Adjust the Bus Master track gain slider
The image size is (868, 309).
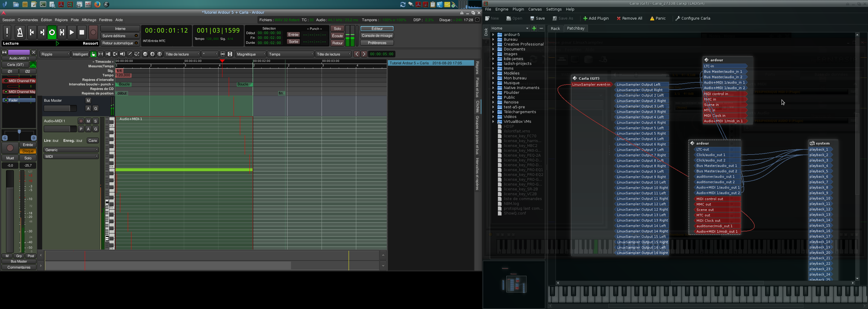click(x=60, y=108)
